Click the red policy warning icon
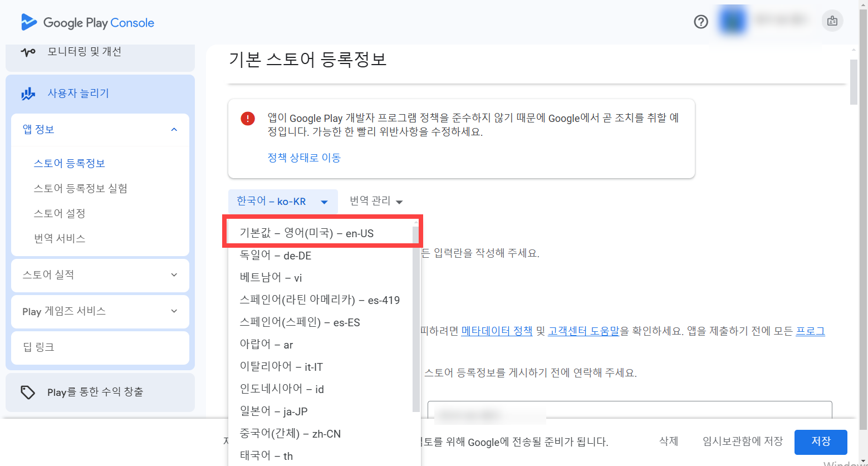This screenshot has height=466, width=868. [x=248, y=119]
